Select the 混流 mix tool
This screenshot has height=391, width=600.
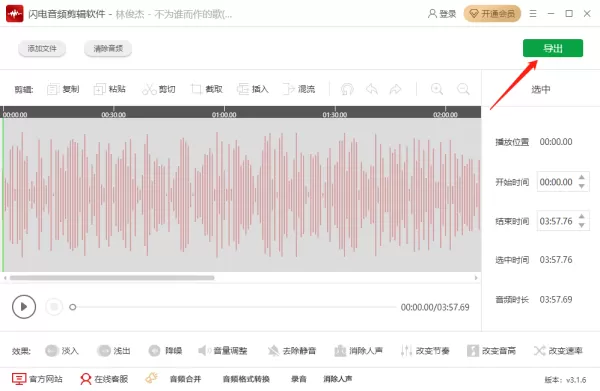coord(299,89)
